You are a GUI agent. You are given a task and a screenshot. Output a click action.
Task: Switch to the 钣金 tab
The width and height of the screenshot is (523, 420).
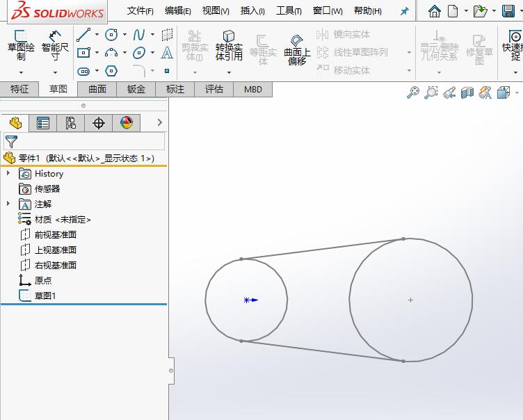pyautogui.click(x=136, y=90)
